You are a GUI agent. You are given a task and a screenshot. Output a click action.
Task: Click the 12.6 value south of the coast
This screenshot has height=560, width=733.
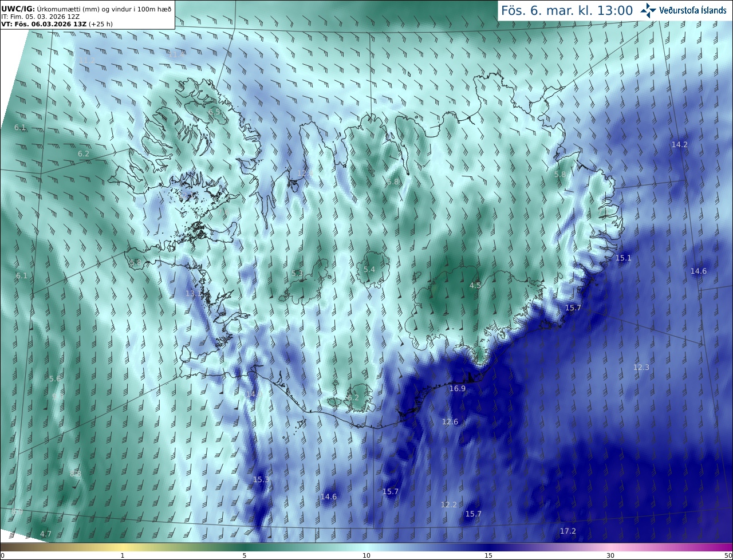[450, 422]
